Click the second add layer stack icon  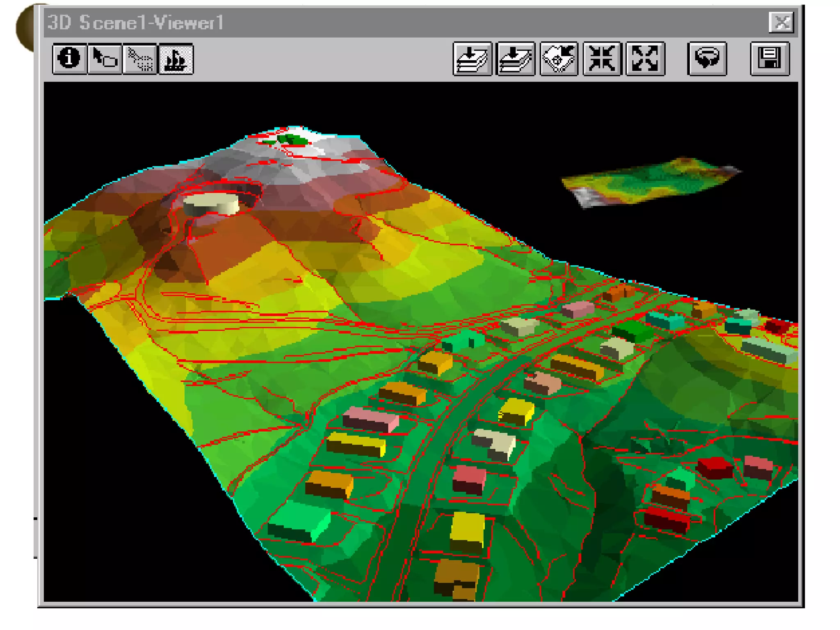click(x=515, y=59)
